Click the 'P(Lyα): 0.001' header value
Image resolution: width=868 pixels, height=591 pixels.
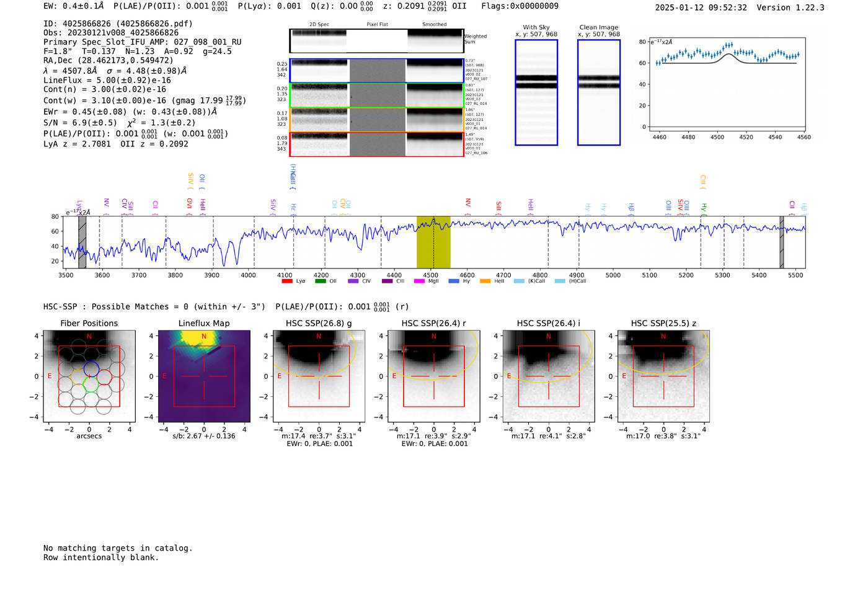(x=269, y=6)
